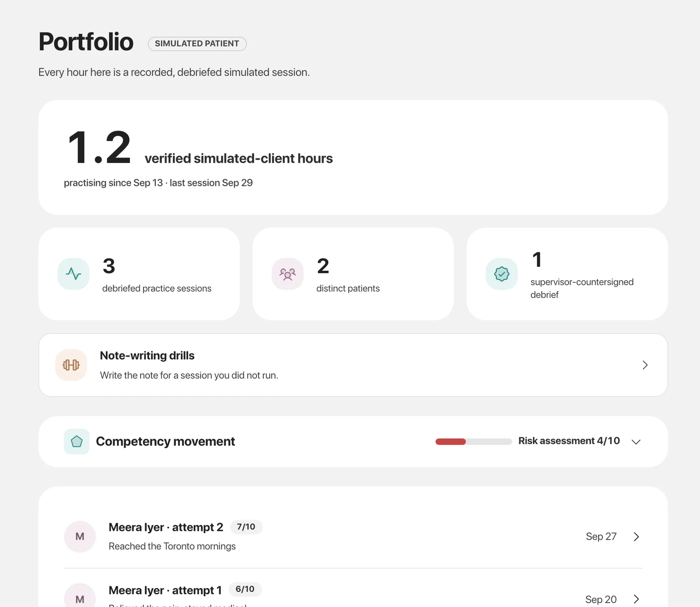Click the Sep 20 date
This screenshot has height=607, width=700.
coord(601,599)
